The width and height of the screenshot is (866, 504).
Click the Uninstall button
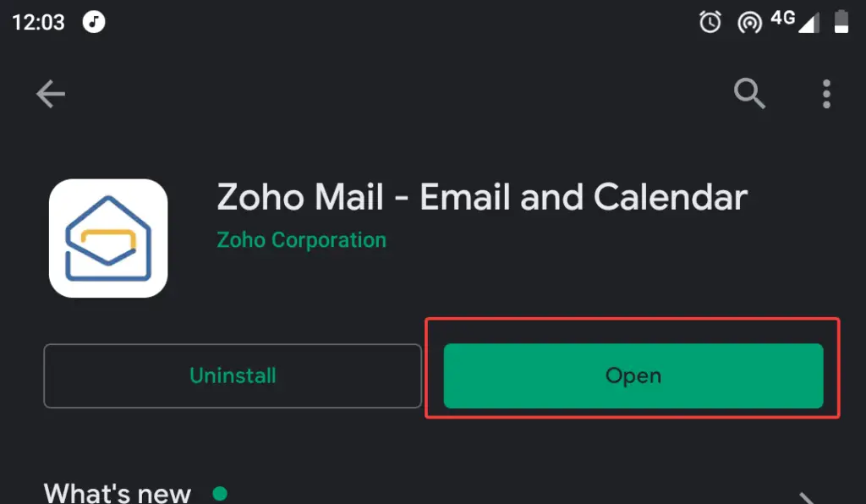[233, 376]
